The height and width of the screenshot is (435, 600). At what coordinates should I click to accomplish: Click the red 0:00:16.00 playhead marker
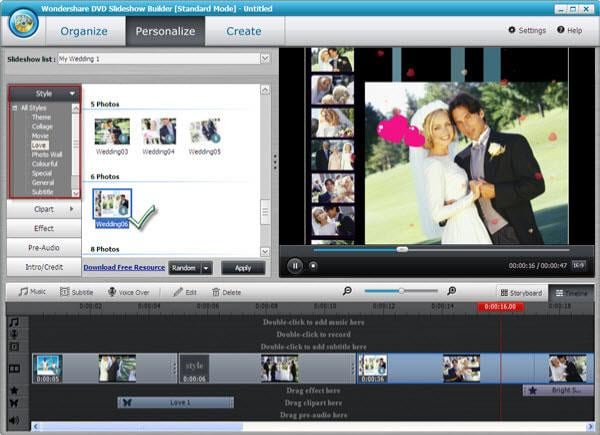500,306
